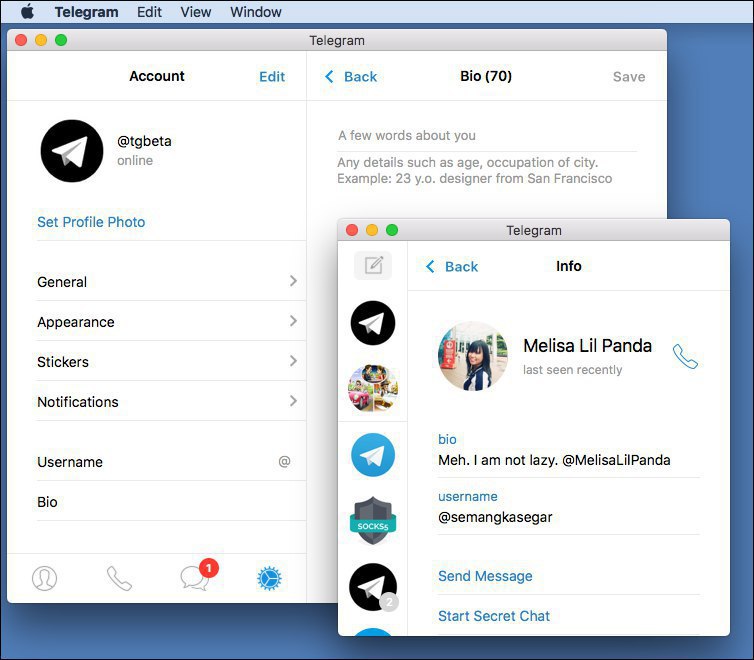Click Edit in the Account header
This screenshot has height=660, width=754.
pyautogui.click(x=272, y=76)
